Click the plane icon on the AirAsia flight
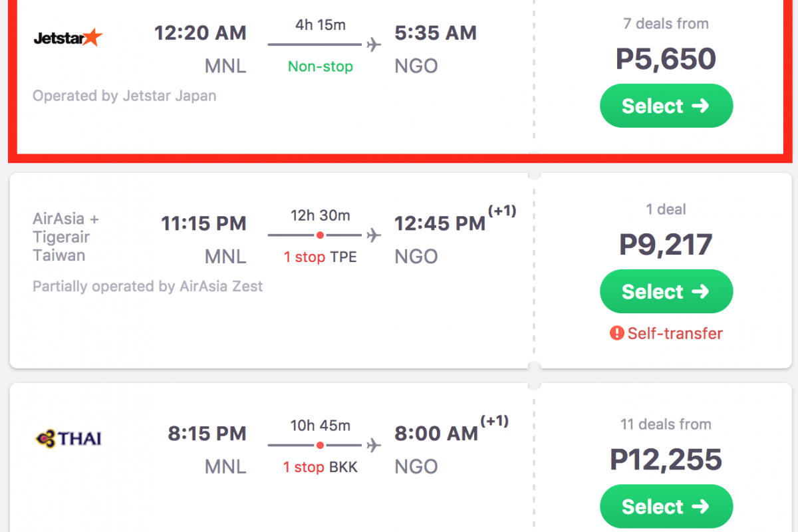 (x=374, y=235)
